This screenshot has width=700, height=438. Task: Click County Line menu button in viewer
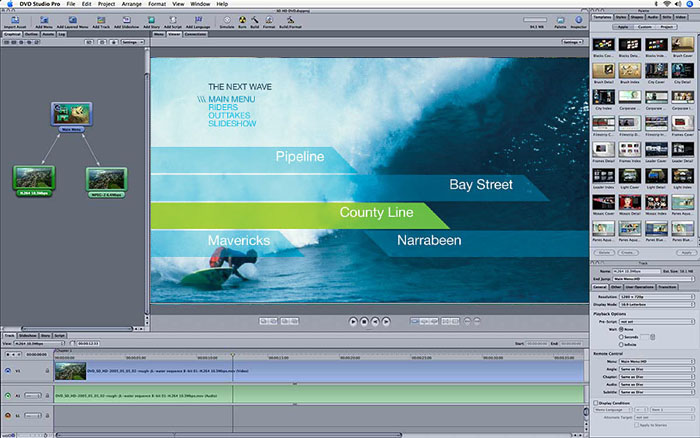pos(299,216)
